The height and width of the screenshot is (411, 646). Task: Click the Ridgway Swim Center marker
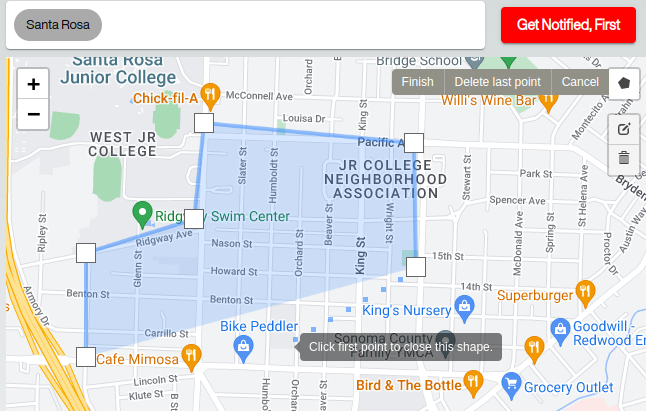click(x=143, y=214)
